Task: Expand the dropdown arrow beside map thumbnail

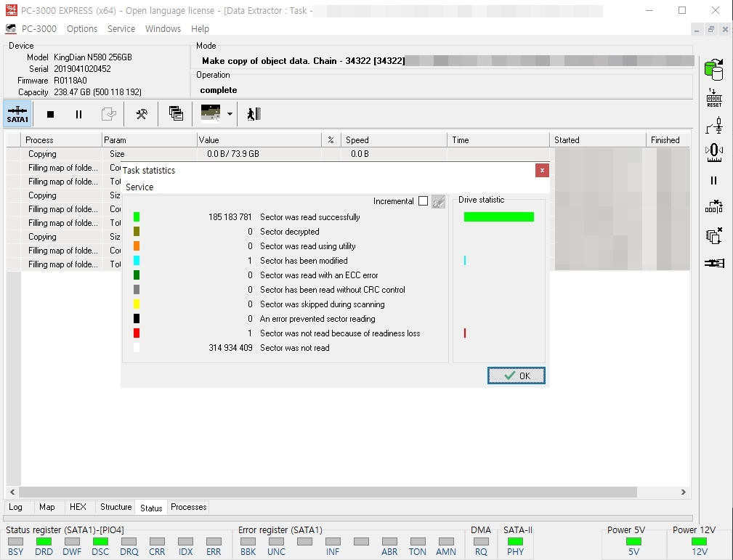Action: tap(230, 113)
